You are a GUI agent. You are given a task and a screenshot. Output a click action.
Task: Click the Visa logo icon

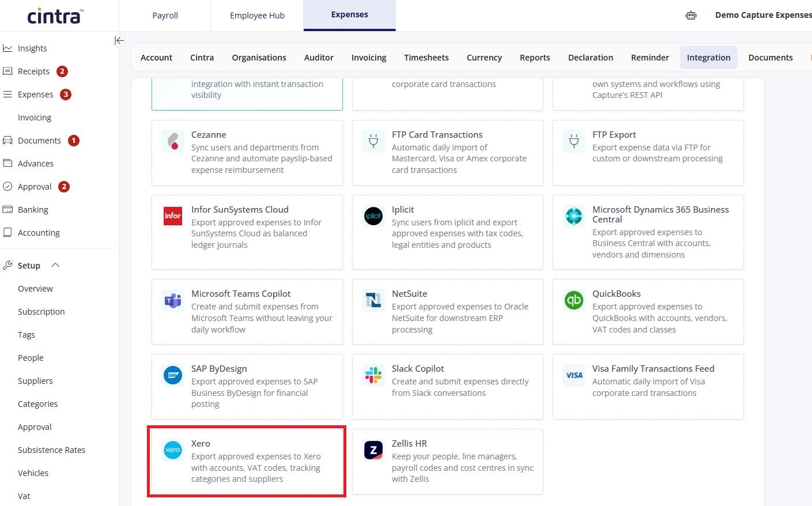pos(574,375)
